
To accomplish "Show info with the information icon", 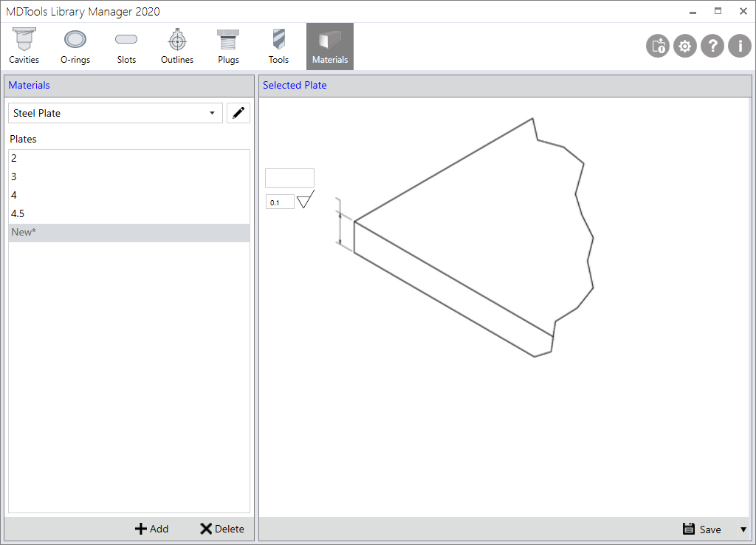I will [740, 47].
